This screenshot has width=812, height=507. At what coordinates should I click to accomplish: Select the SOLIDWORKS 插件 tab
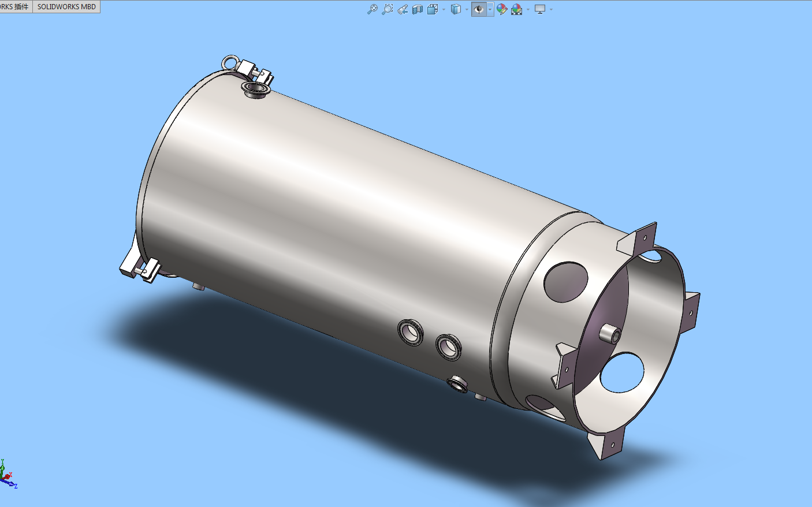(x=16, y=6)
